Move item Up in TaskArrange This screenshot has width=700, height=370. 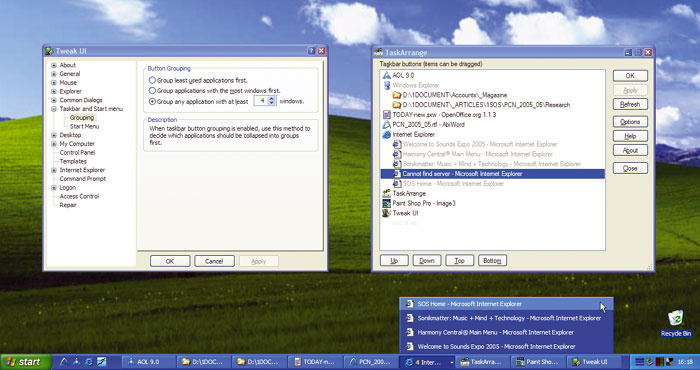[x=394, y=261]
